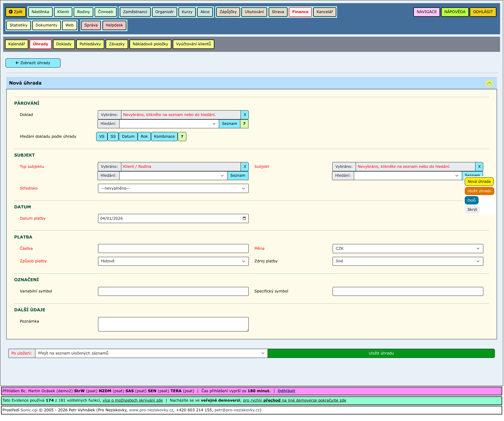Screen dimensions: 504x421
Task: Open the Doklad Hledání dropdown
Action: coord(169,124)
